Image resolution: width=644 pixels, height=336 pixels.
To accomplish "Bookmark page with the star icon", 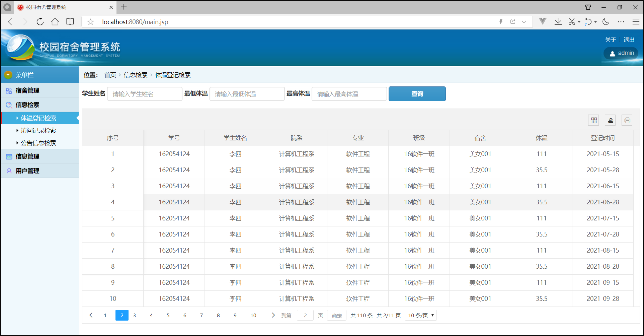I will (x=90, y=22).
